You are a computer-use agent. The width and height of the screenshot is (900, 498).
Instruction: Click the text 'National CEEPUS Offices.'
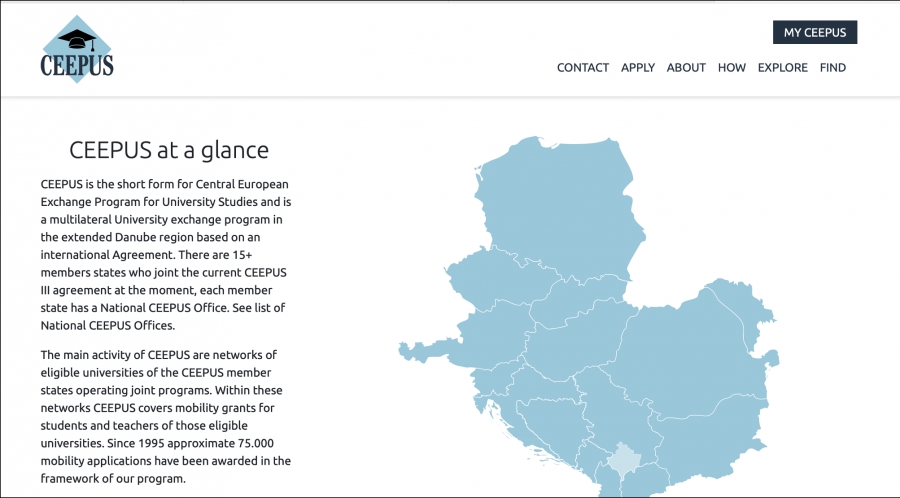point(108,325)
